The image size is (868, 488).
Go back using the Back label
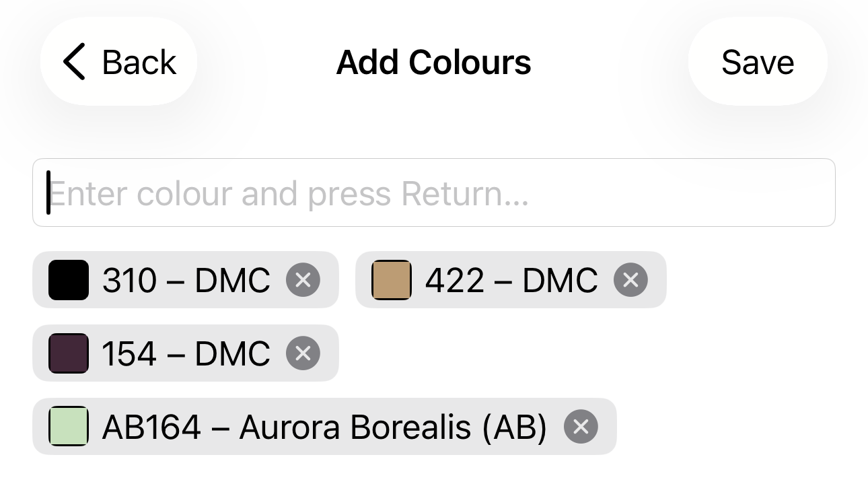(x=139, y=62)
